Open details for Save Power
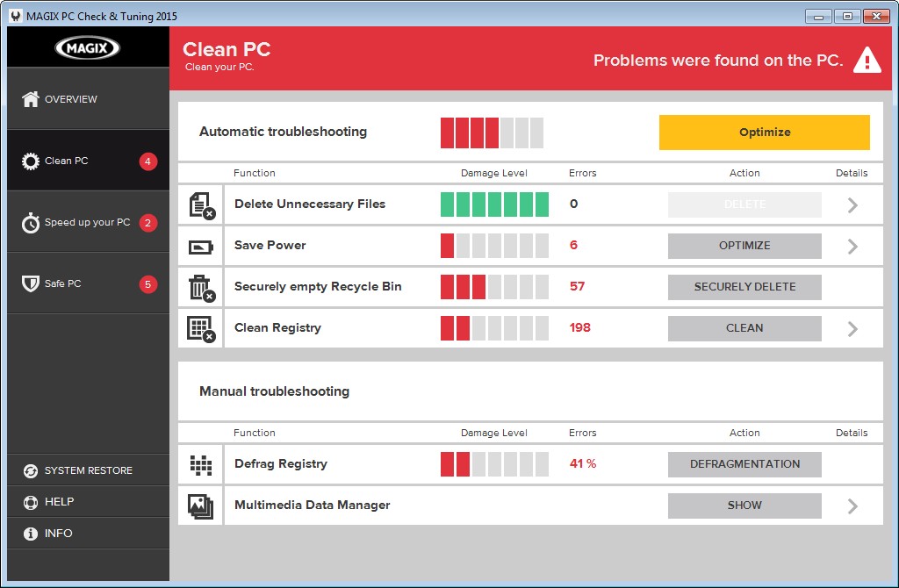 (851, 246)
